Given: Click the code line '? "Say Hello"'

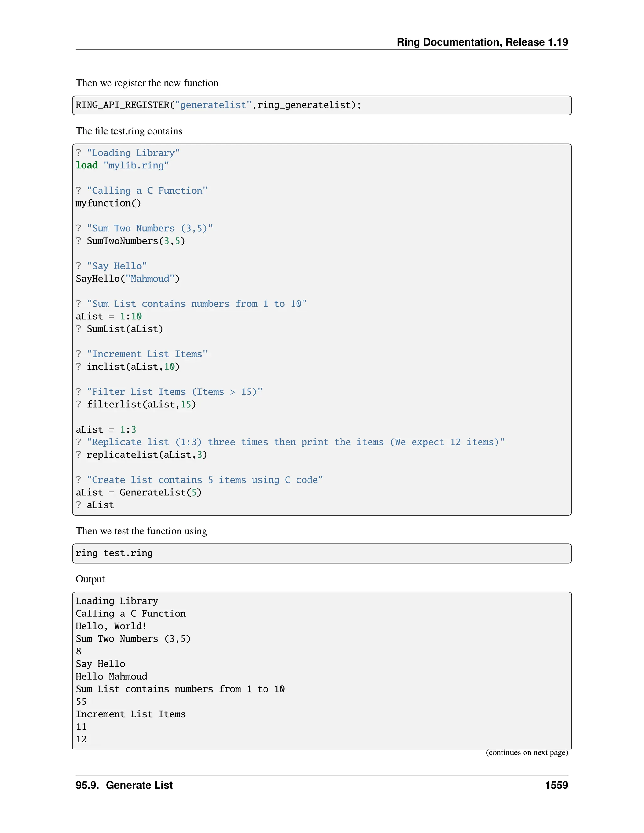Looking at the screenshot, I should (111, 266).
